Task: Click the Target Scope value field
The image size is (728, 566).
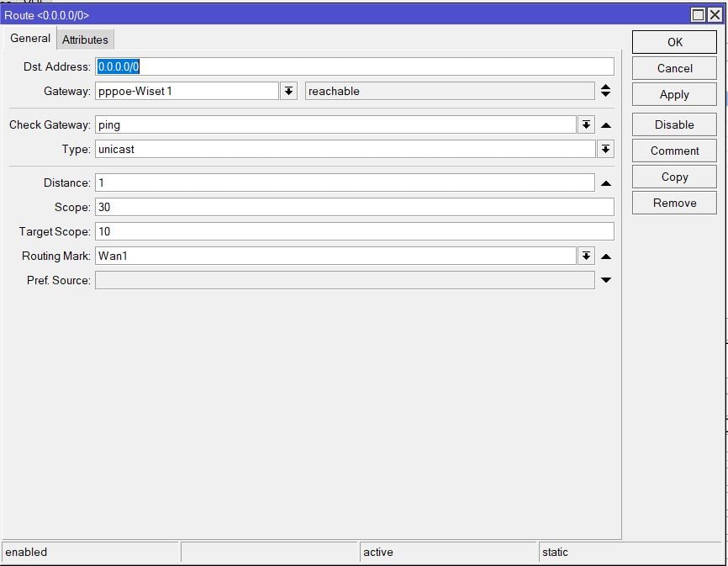Action: 355,231
